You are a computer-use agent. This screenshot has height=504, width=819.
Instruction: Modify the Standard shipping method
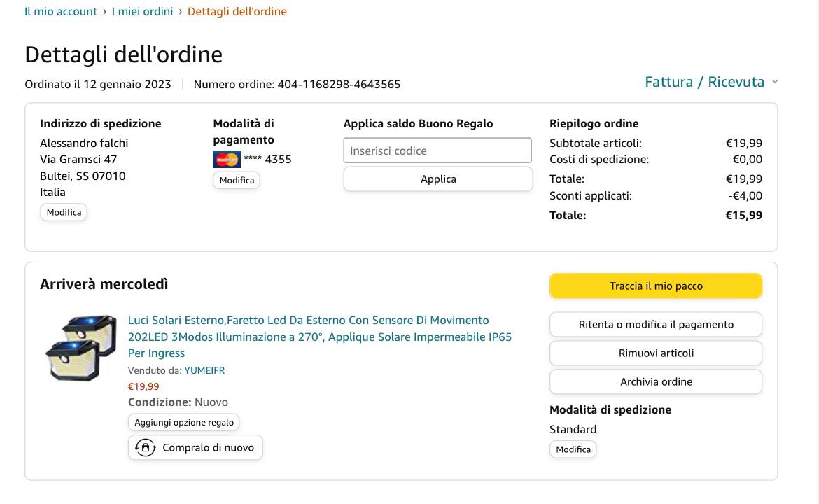[x=573, y=449]
